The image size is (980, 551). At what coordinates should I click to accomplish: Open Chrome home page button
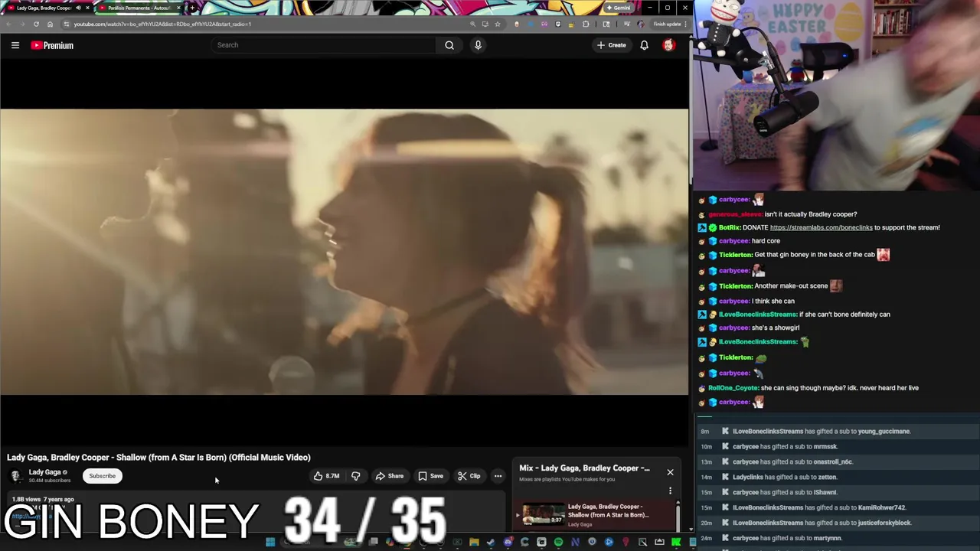click(x=50, y=24)
